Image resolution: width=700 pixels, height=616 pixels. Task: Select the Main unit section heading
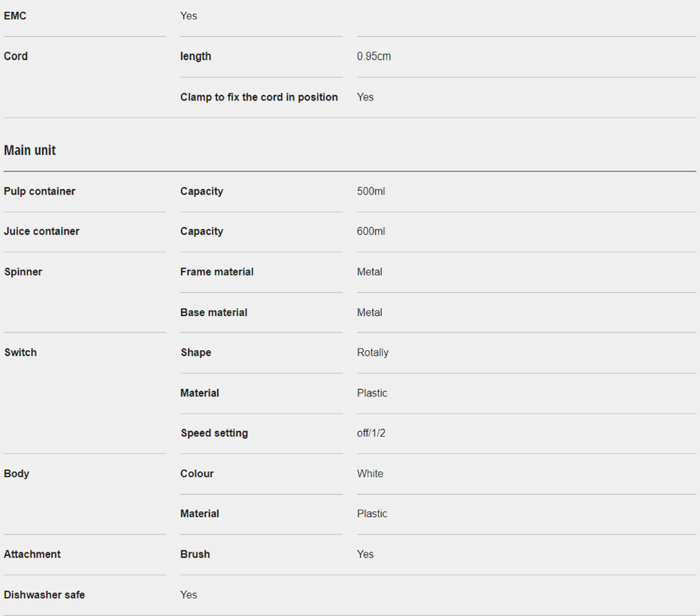pyautogui.click(x=30, y=150)
